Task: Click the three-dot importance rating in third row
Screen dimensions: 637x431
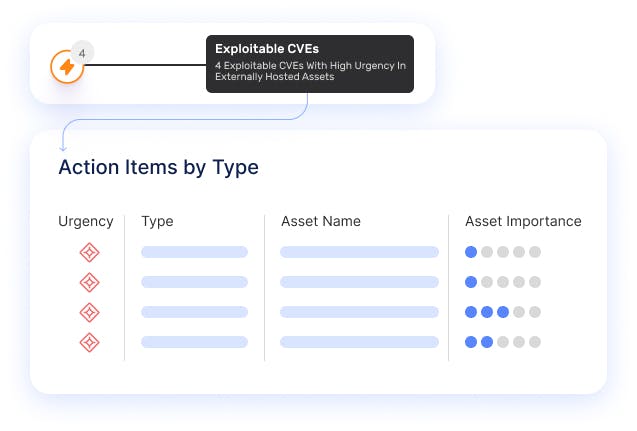Action: (x=503, y=312)
